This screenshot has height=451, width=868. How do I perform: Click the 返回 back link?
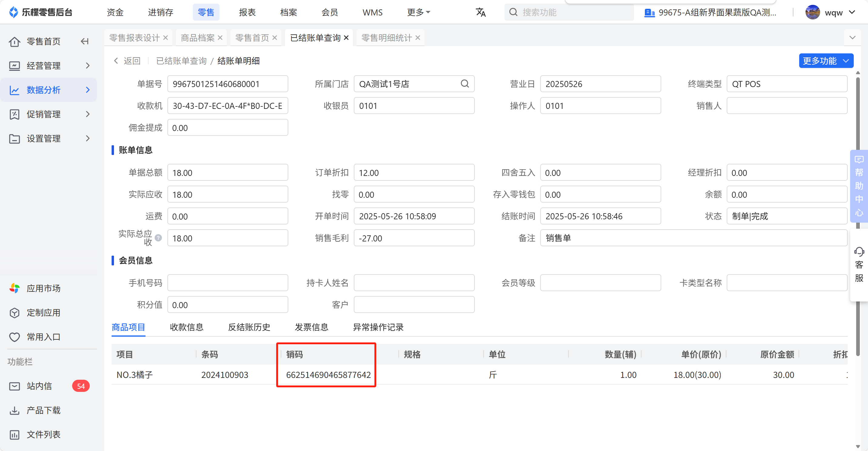pos(127,61)
